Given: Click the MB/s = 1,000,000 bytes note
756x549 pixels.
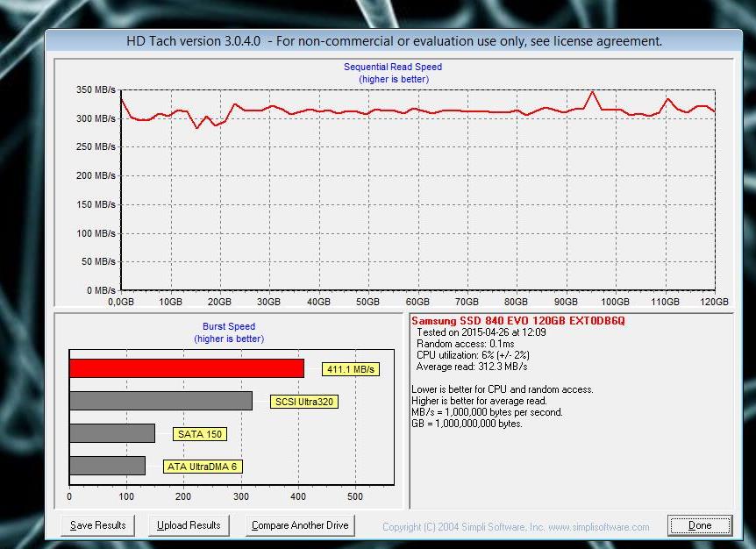Looking at the screenshot, I should point(487,412).
